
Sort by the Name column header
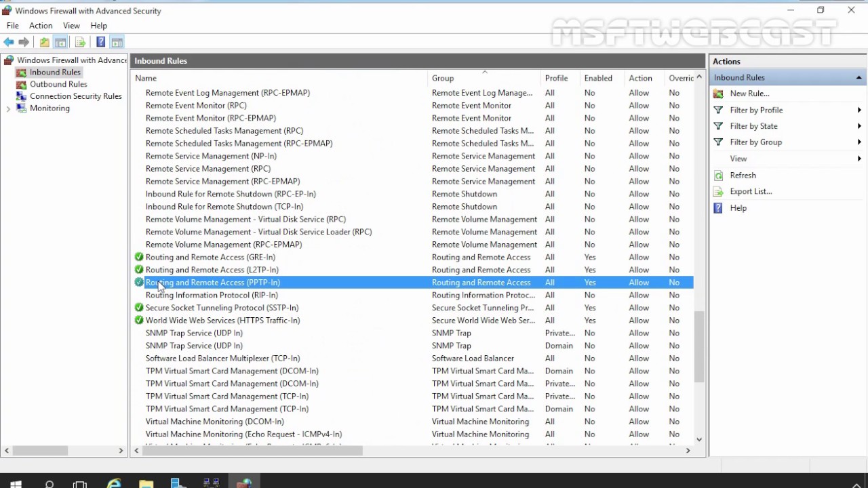pyautogui.click(x=280, y=78)
